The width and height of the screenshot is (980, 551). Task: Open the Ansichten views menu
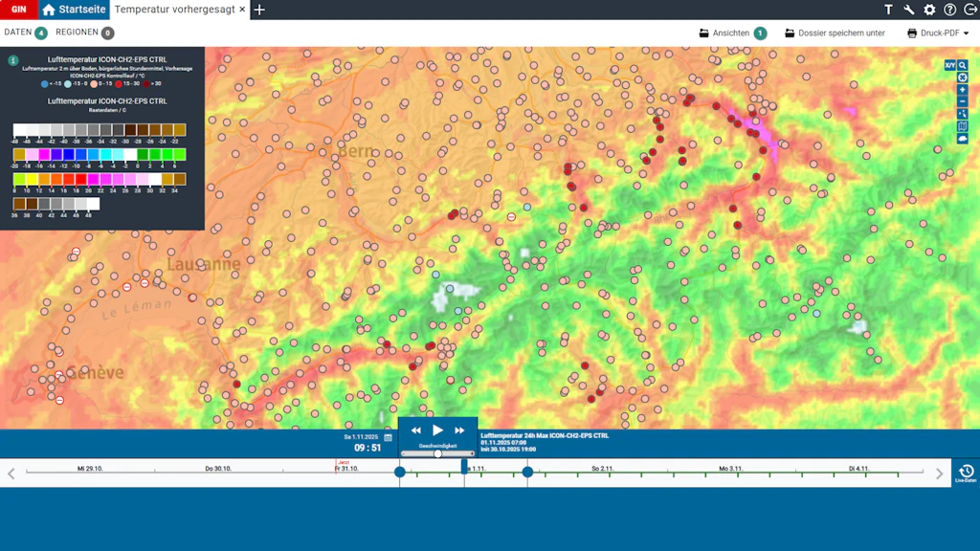tap(724, 33)
